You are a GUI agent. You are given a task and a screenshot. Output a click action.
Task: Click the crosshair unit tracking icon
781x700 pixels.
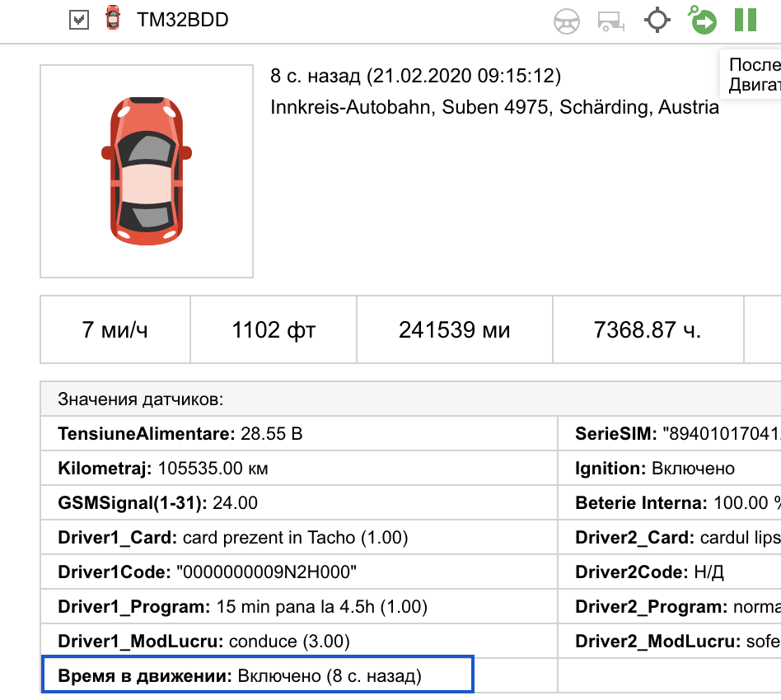(657, 20)
